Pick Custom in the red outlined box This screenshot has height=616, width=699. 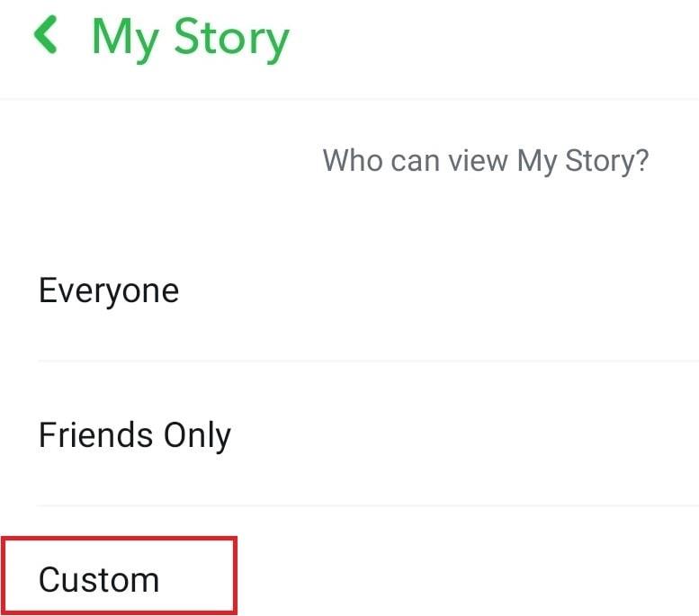(119, 576)
